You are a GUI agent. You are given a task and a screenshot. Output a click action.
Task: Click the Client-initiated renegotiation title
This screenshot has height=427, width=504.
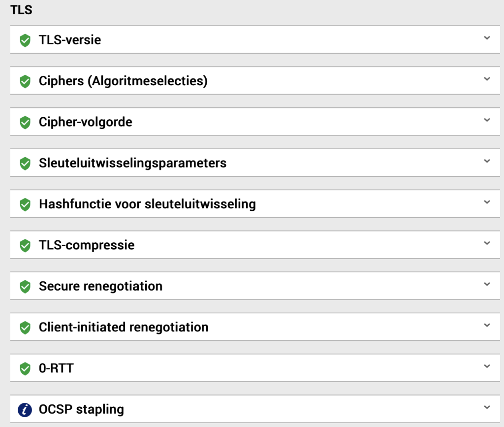124,327
